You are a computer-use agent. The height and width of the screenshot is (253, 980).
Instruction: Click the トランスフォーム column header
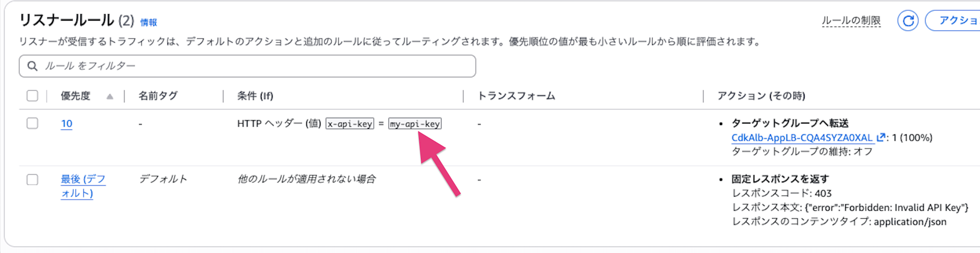(516, 96)
